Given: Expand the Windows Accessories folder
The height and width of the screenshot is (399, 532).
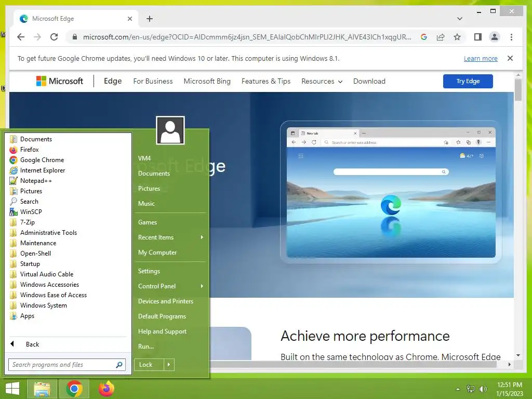Looking at the screenshot, I should click(x=45, y=285).
